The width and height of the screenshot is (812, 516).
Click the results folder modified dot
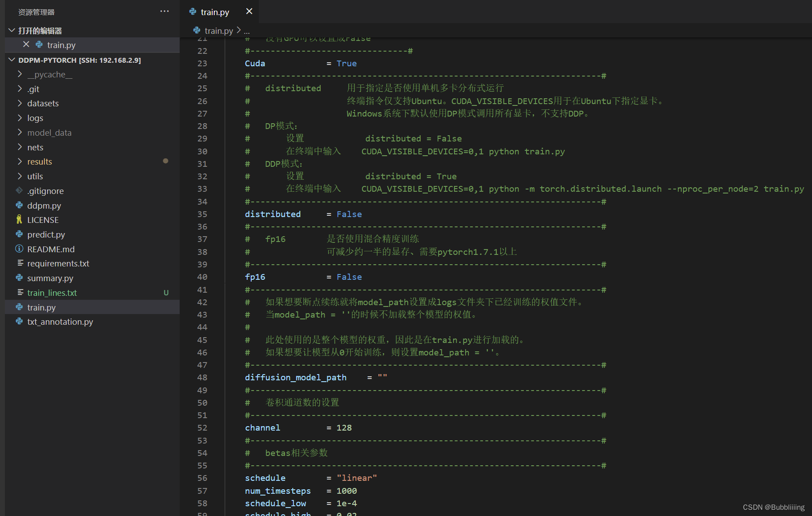[165, 161]
